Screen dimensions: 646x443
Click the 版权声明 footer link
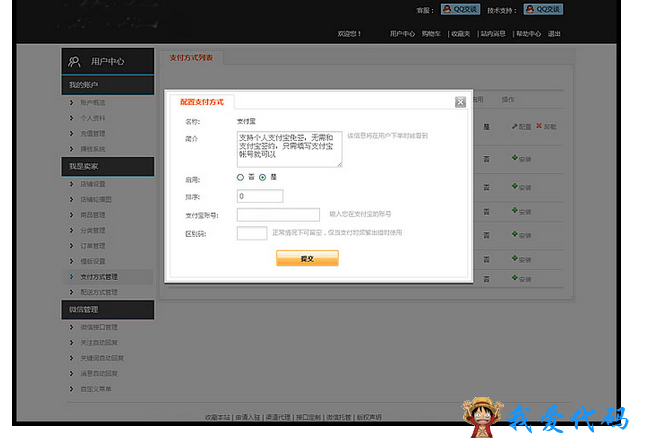(369, 417)
